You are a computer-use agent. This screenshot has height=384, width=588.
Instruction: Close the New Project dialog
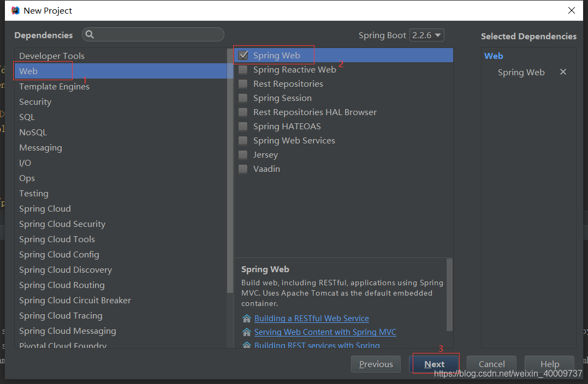(x=571, y=10)
